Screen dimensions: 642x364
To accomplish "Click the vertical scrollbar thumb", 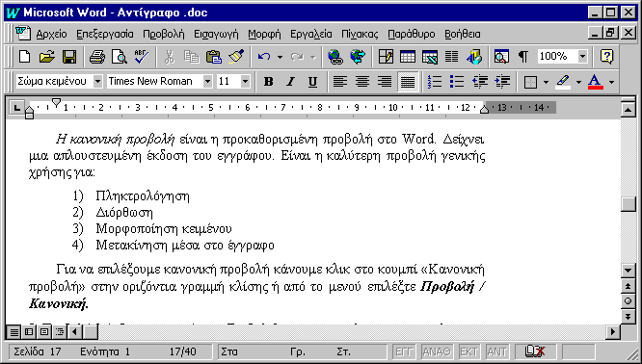I will [x=629, y=204].
